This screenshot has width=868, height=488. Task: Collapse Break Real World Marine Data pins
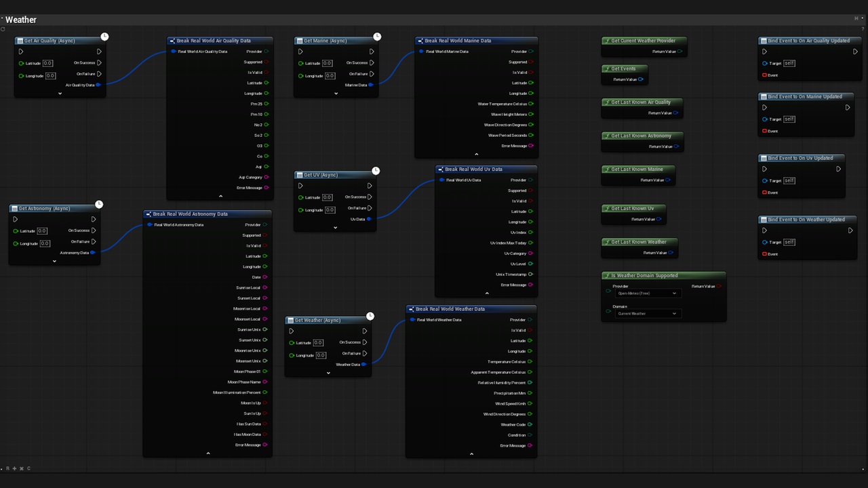[x=476, y=154]
